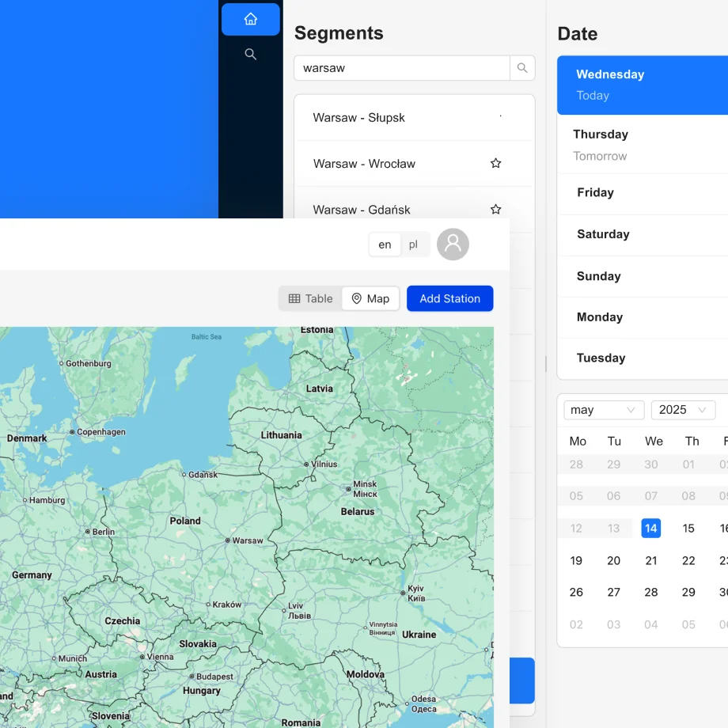Click the Add Station button
Viewport: 728px width, 728px height.
coord(449,298)
